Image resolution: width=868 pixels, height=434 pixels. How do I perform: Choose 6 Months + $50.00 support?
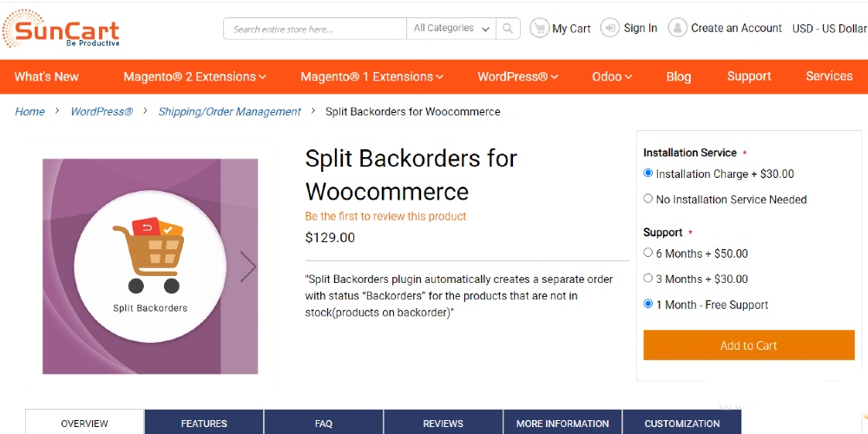pyautogui.click(x=648, y=253)
